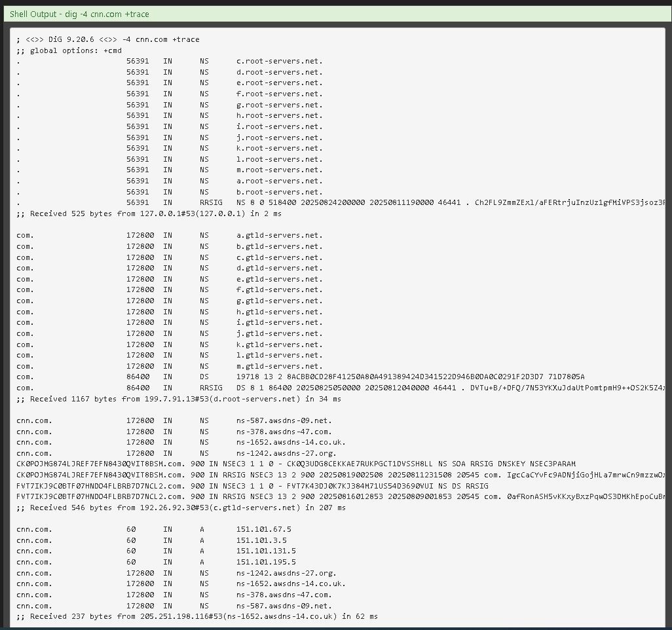Click the f.root-servers.net. NS record

(x=170, y=94)
